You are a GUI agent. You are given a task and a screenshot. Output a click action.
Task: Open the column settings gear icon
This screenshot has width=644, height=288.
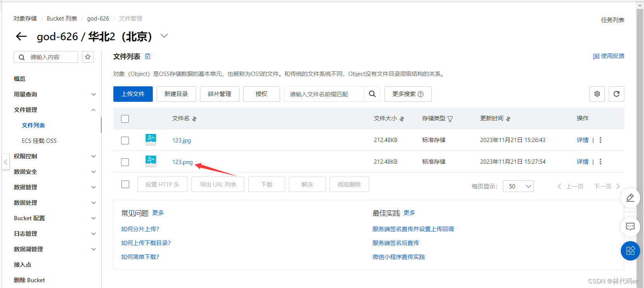[x=597, y=94]
